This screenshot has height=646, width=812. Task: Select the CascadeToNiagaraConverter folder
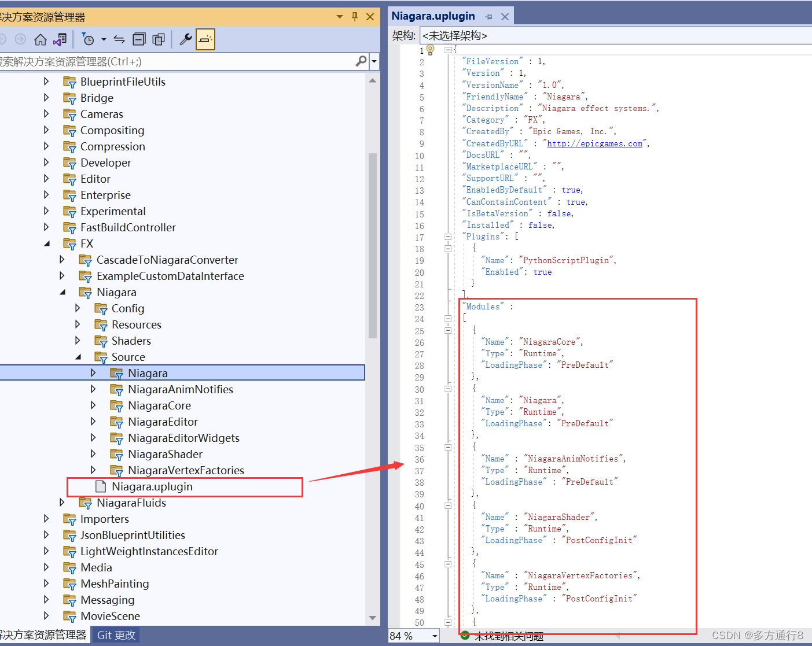[x=167, y=260]
